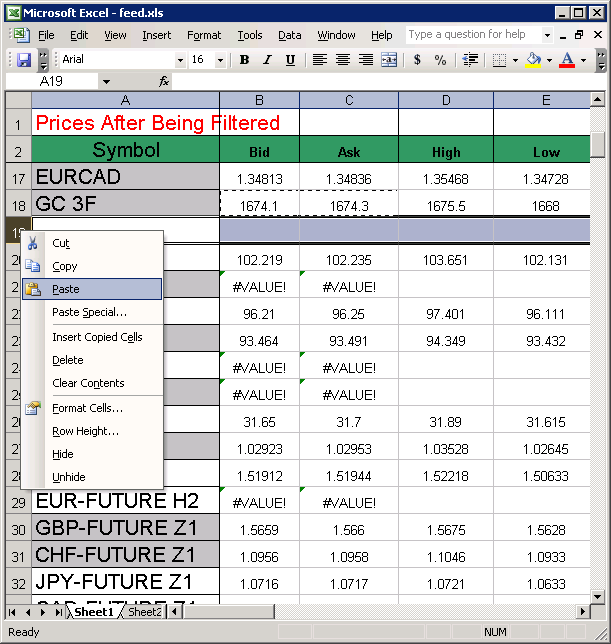This screenshot has width=611, height=644.
Task: Open the Arial font name dropdown
Action: coord(180,60)
